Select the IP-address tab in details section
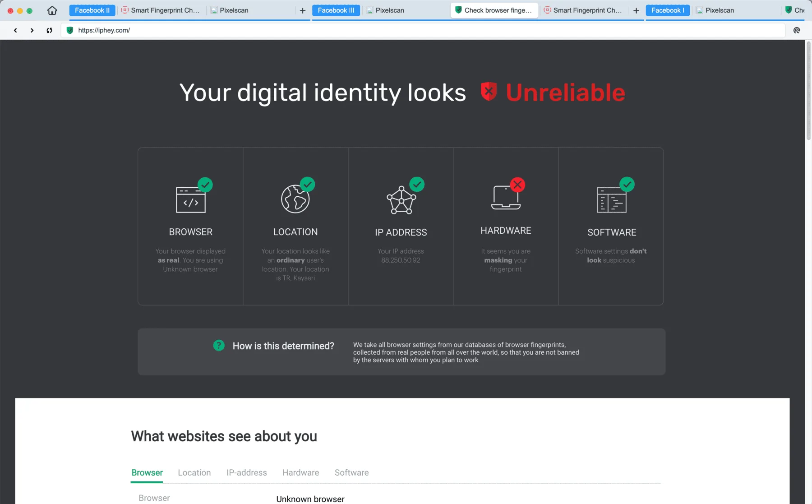 coord(247,472)
